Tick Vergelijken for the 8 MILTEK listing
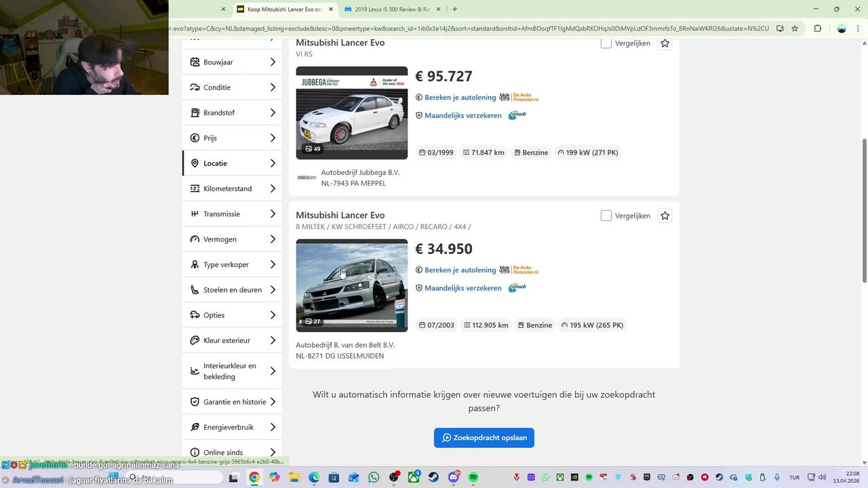Viewport: 868px width, 488px height. click(x=606, y=216)
